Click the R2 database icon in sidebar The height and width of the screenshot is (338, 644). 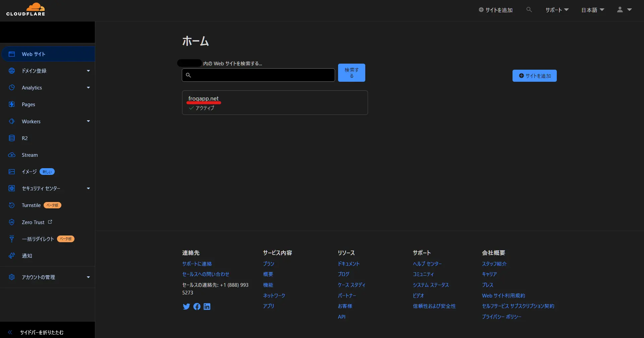coord(12,138)
